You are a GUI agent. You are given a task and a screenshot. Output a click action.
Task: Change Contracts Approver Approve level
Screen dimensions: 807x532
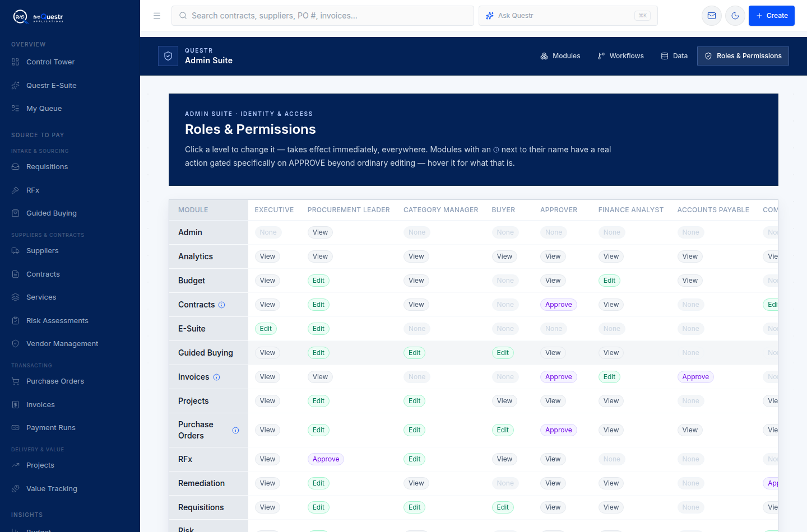(x=559, y=305)
